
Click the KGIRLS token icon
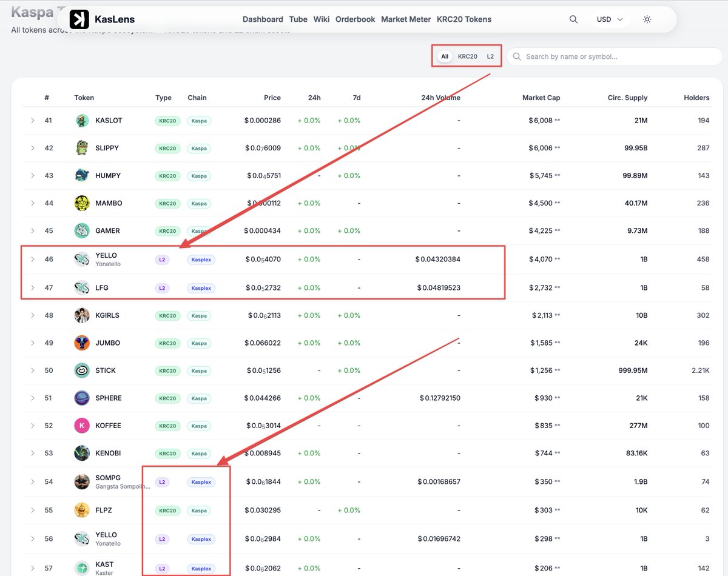[x=82, y=315]
